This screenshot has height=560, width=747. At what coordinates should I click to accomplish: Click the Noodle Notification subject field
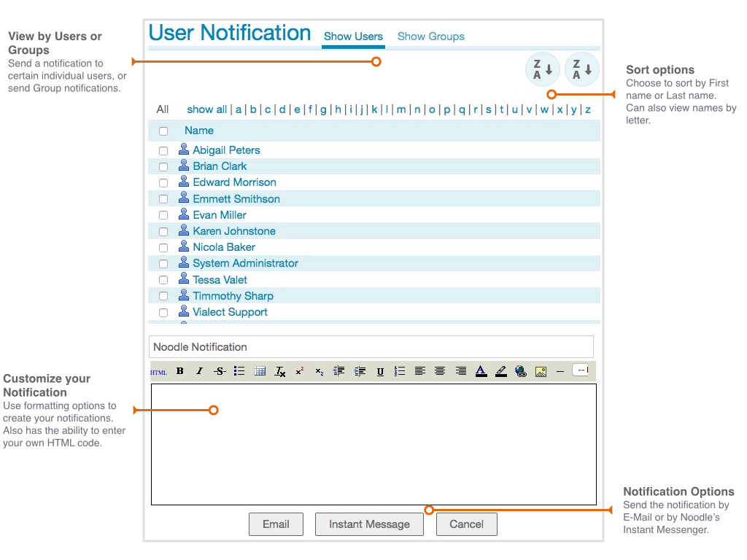pyautogui.click(x=371, y=346)
